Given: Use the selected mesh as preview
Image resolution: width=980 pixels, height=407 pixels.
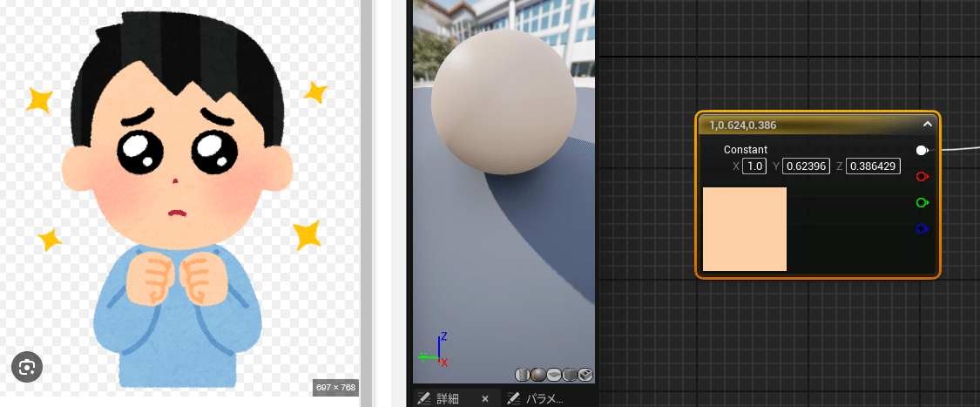Looking at the screenshot, I should (x=585, y=375).
